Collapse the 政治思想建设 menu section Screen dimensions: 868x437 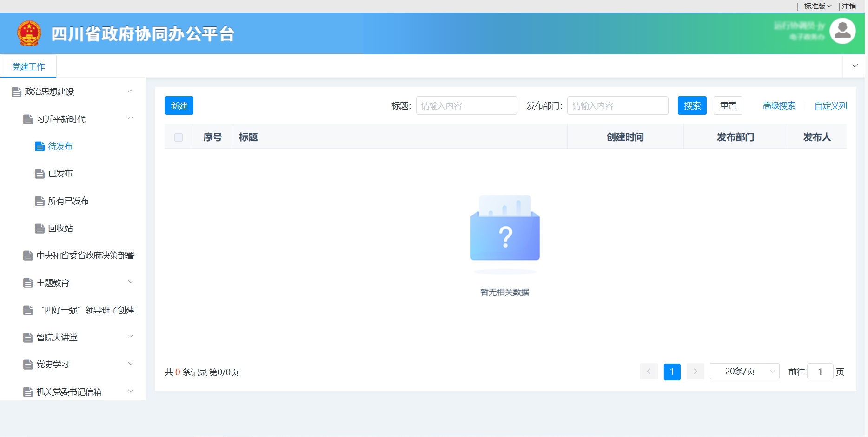click(x=131, y=91)
